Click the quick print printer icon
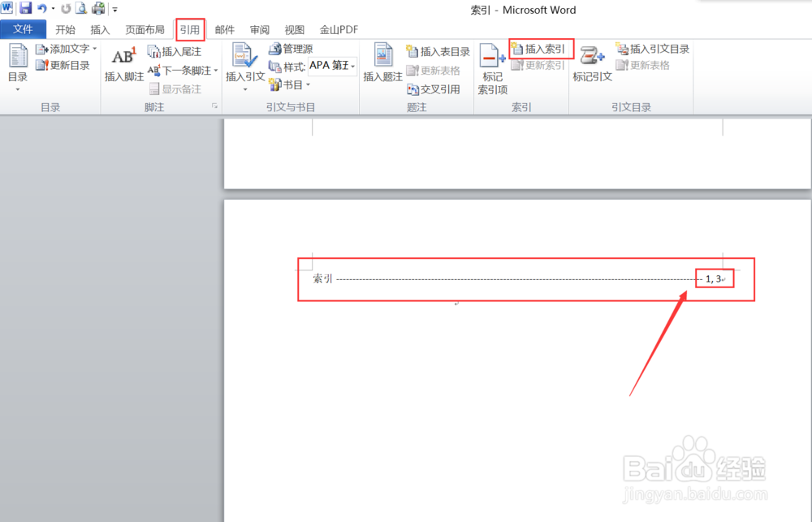The image size is (812, 522). tap(98, 8)
